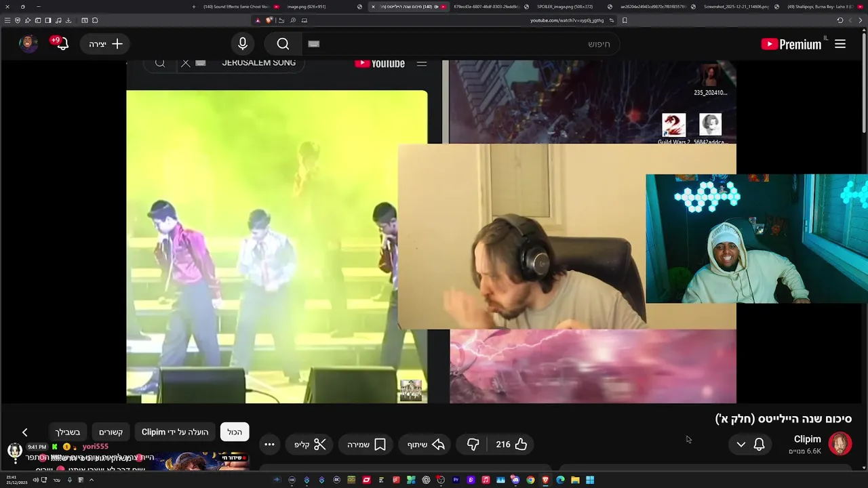
Task: Reload the current YouTube page
Action: 840,20
